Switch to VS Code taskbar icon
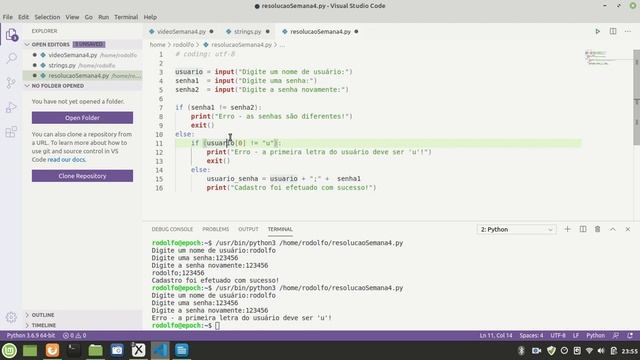This screenshot has height=360, width=640. click(160, 350)
